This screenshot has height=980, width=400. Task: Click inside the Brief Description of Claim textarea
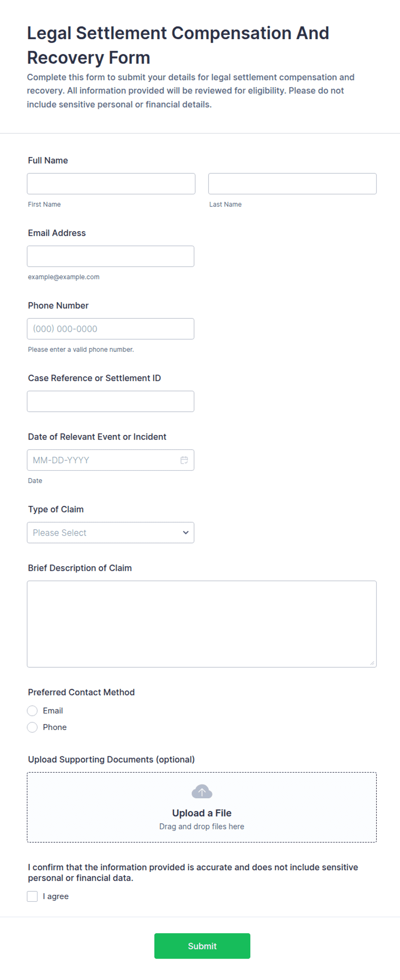[202, 624]
